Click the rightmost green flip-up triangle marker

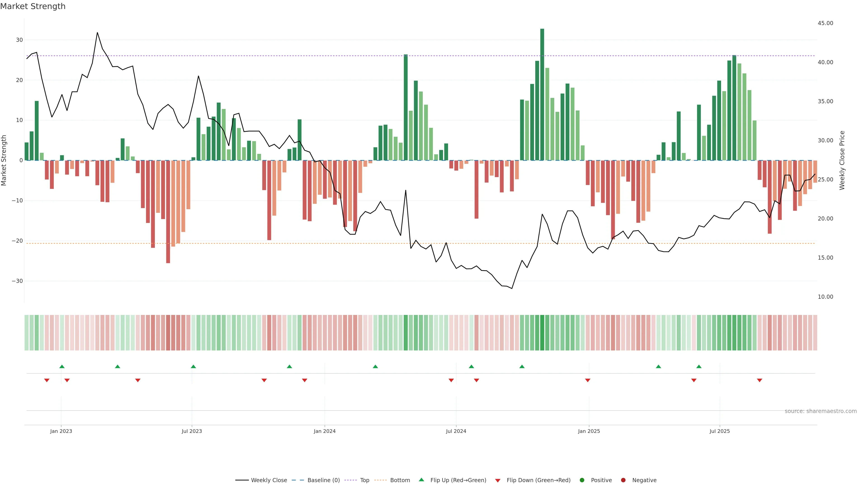coord(699,366)
